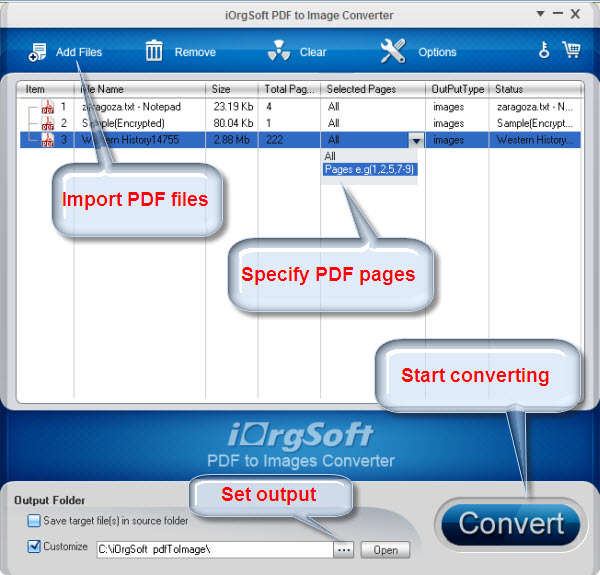Open the title bar dropdown triangle menu
600x575 pixels.
pyautogui.click(x=540, y=14)
